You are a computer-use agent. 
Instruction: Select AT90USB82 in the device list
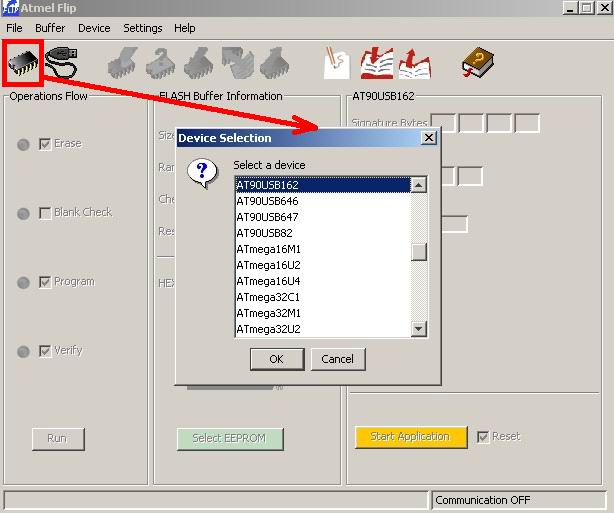coord(323,233)
